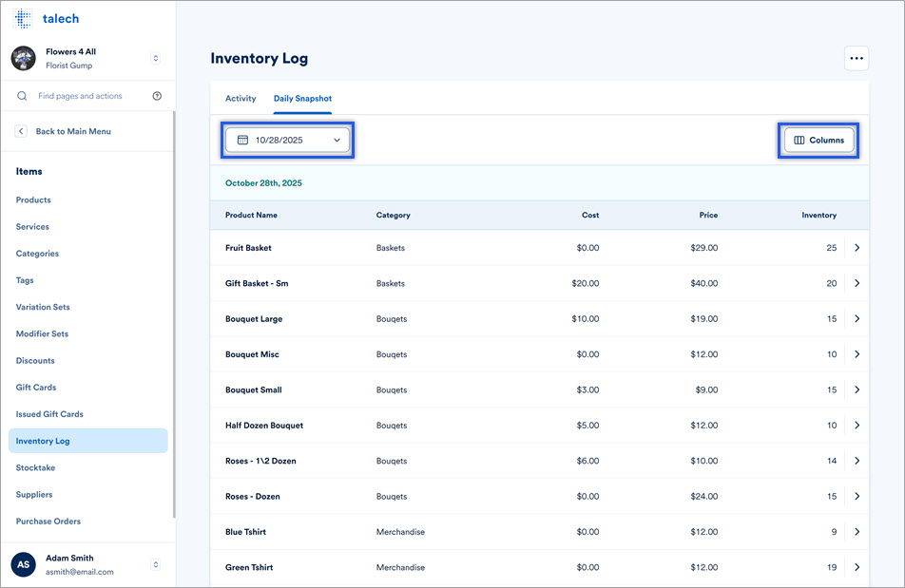Expand the Fruit Basket row chevron
The width and height of the screenshot is (905, 588).
click(x=857, y=248)
